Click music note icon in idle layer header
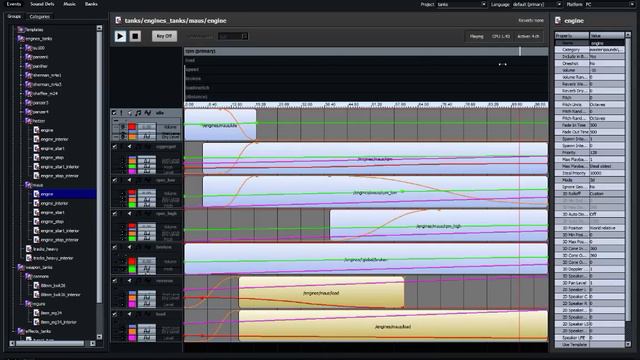The image size is (640, 360). tap(138, 113)
